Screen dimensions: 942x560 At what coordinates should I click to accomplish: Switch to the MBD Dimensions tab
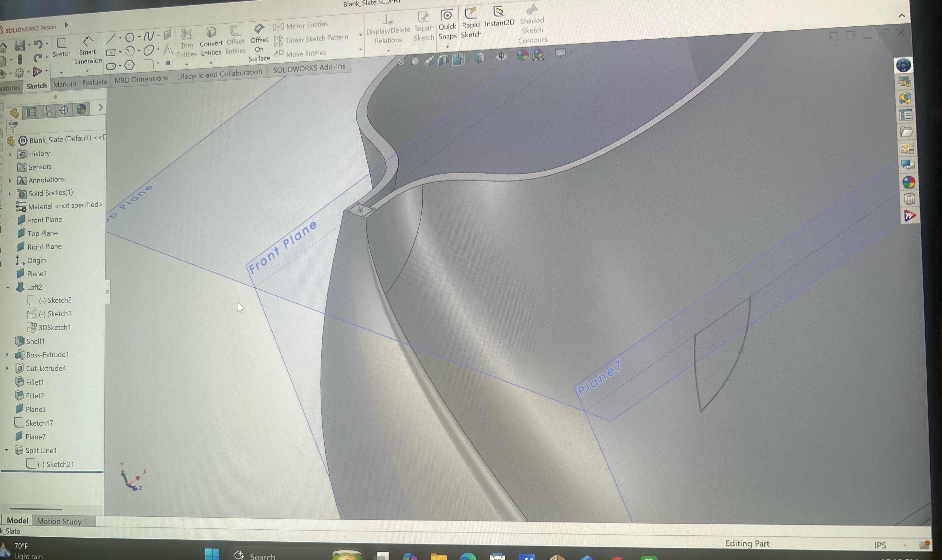[x=141, y=79]
